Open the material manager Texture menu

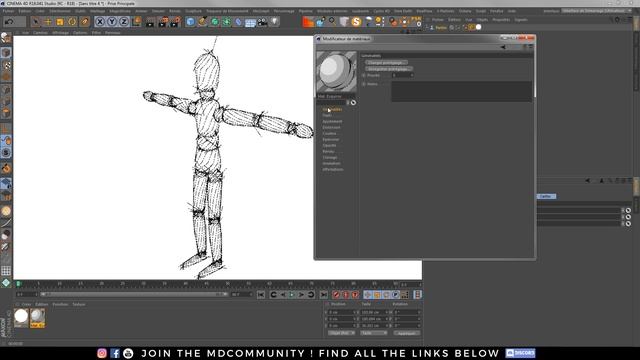coord(79,304)
